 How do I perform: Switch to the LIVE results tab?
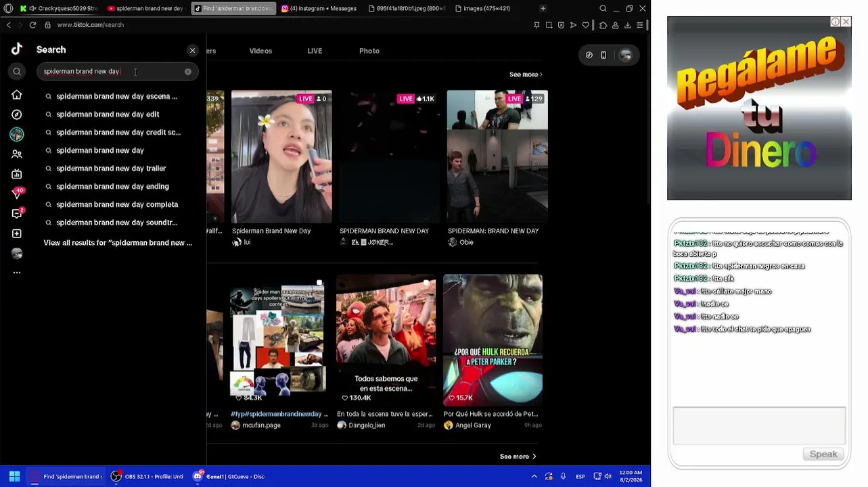click(x=315, y=51)
